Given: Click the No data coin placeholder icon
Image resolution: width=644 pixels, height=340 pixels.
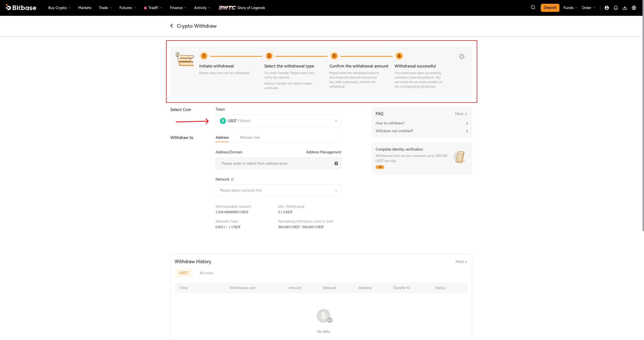Looking at the screenshot, I should 324,316.
